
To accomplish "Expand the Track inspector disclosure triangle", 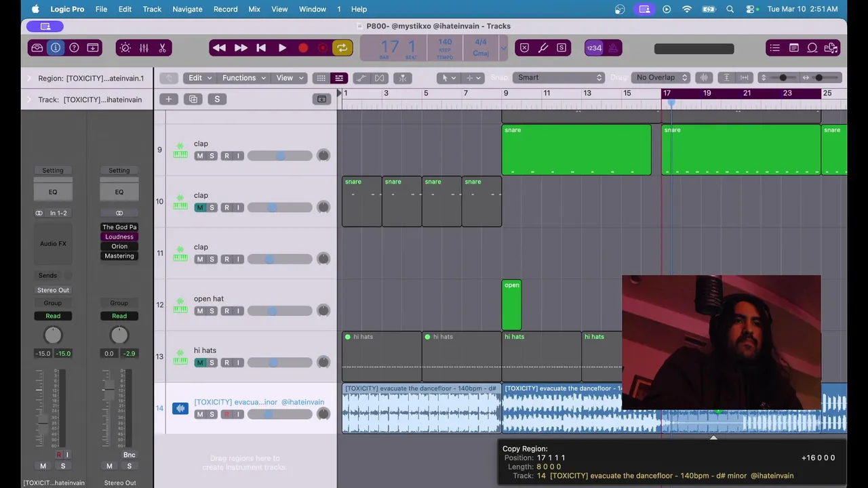I will click(28, 100).
